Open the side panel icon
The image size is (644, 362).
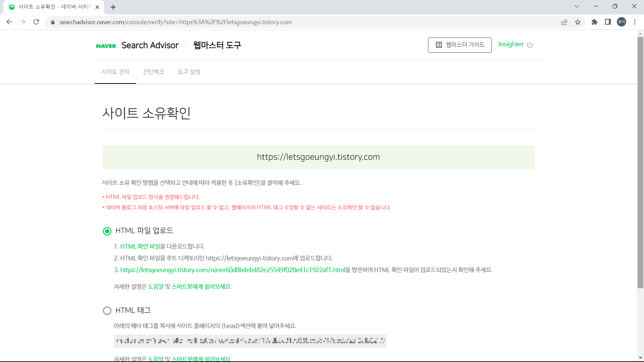point(608,22)
